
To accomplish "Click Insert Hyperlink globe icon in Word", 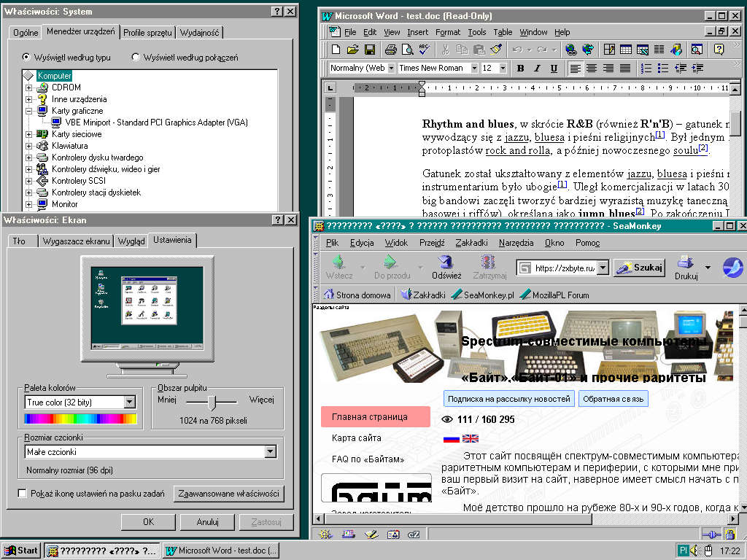I will (x=570, y=49).
